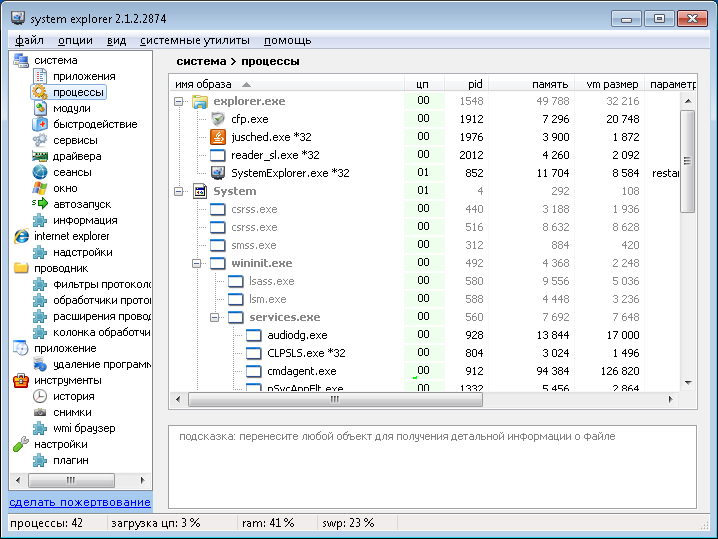Sort by цп column header
The width and height of the screenshot is (718, 539).
coord(424,84)
